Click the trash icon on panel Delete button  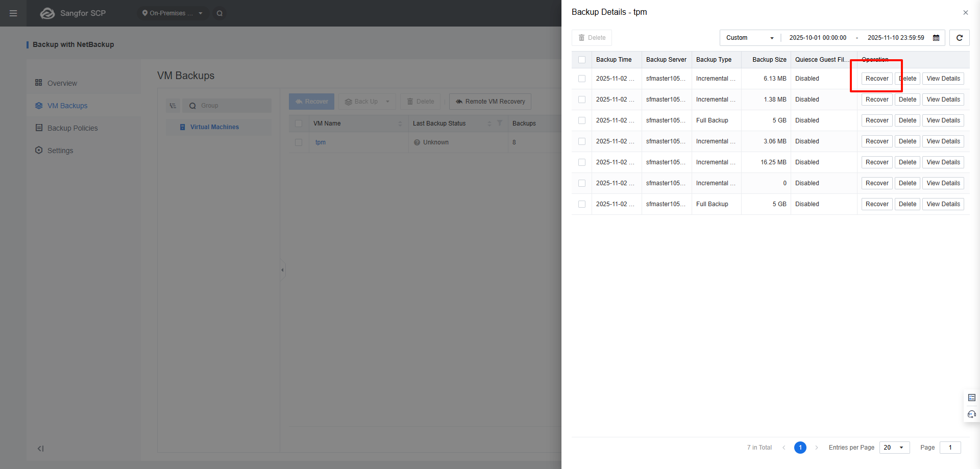(581, 38)
